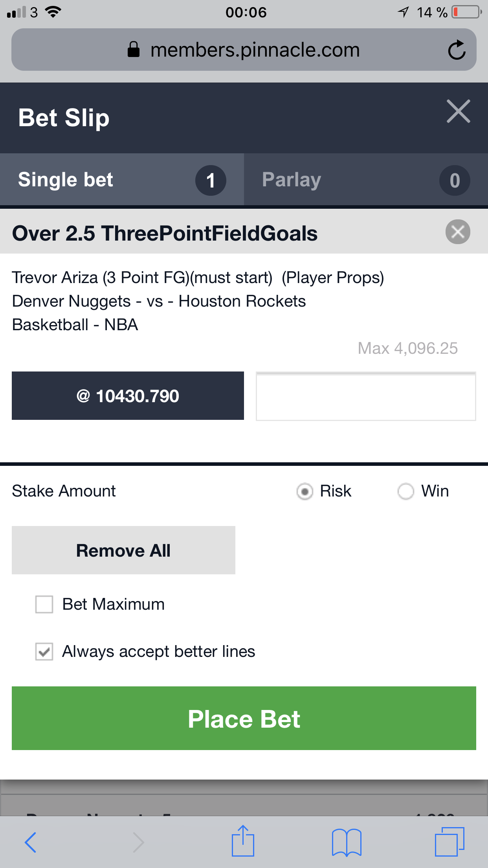Tap the odds @ 10430.790 button
This screenshot has width=488, height=868.
tap(128, 395)
